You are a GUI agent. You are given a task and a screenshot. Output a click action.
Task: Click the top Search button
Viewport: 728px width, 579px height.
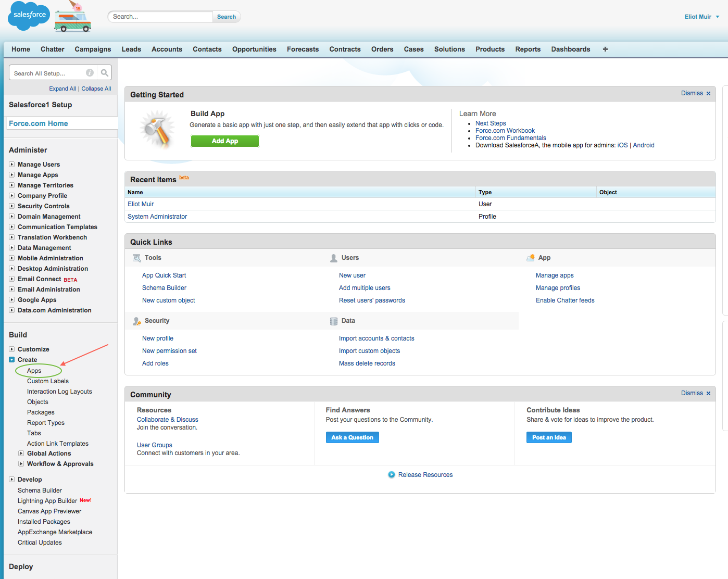click(227, 17)
